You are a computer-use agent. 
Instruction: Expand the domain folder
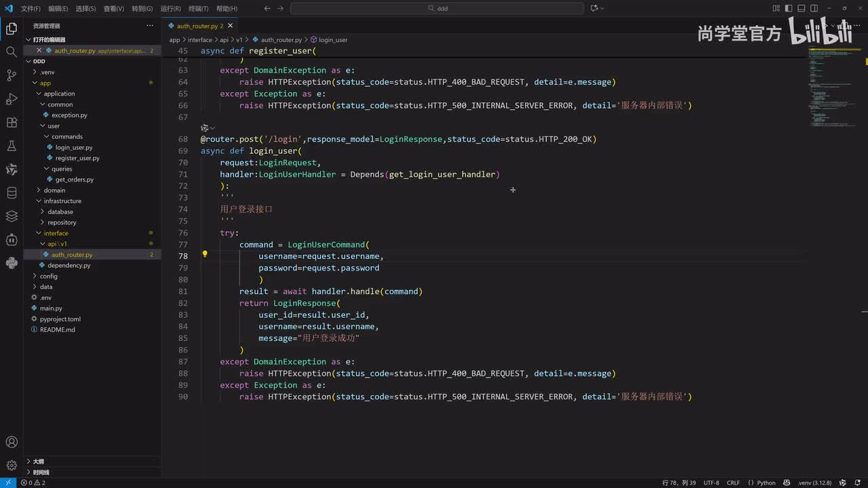click(54, 190)
